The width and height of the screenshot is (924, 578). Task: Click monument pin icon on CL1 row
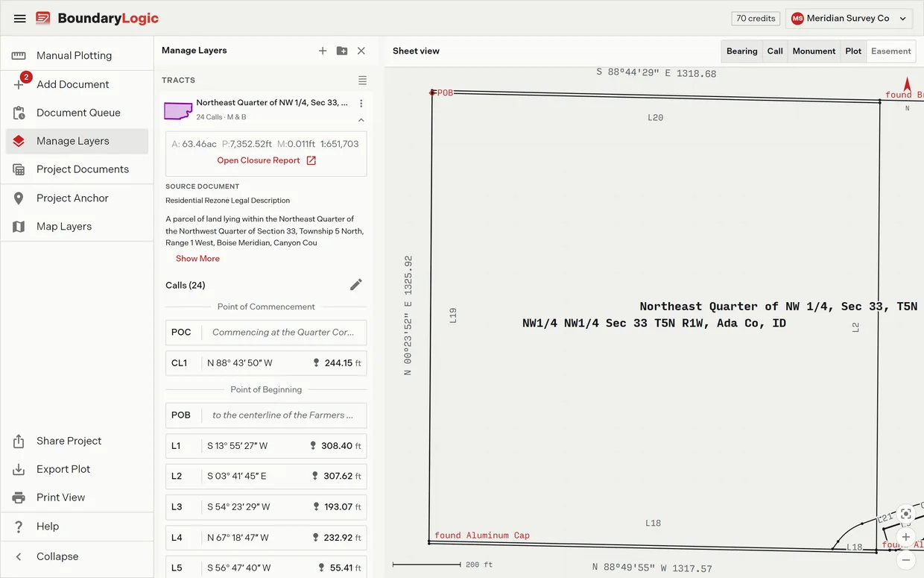pyautogui.click(x=317, y=363)
